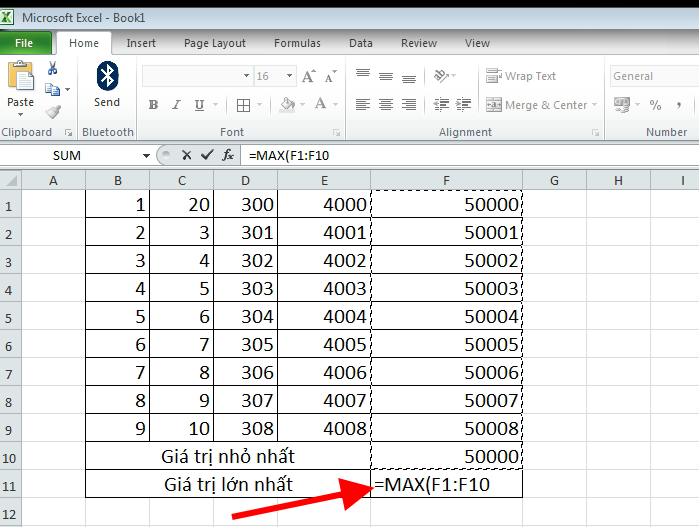The height and width of the screenshot is (527, 699).
Task: Switch to the Review tab
Action: point(419,43)
